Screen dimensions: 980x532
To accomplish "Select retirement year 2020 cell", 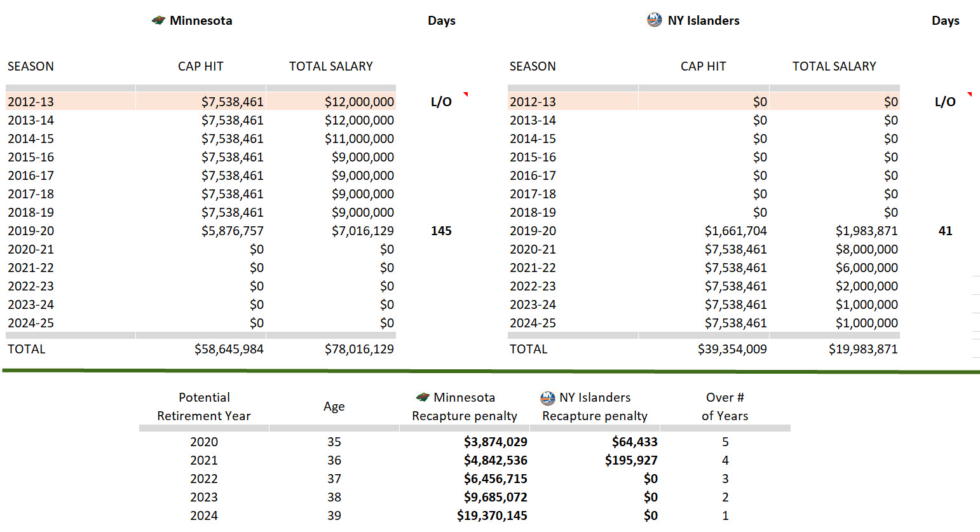I will point(204,442).
